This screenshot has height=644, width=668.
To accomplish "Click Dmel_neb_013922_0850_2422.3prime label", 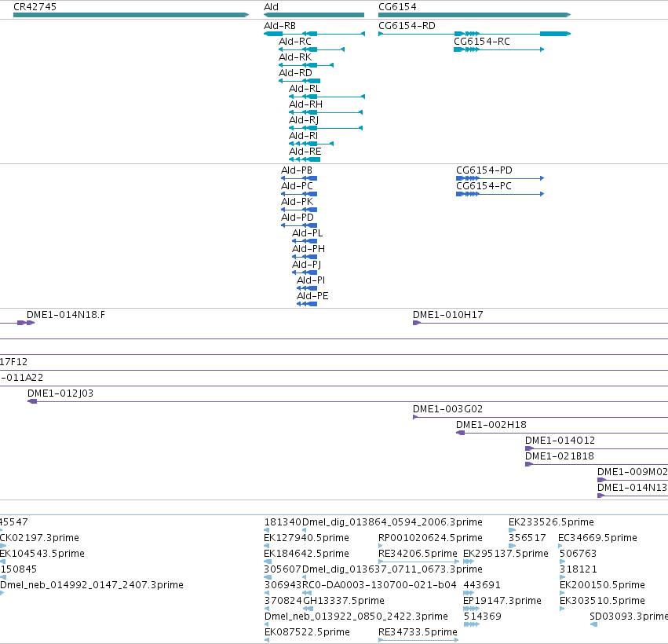I will pyautogui.click(x=356, y=617).
